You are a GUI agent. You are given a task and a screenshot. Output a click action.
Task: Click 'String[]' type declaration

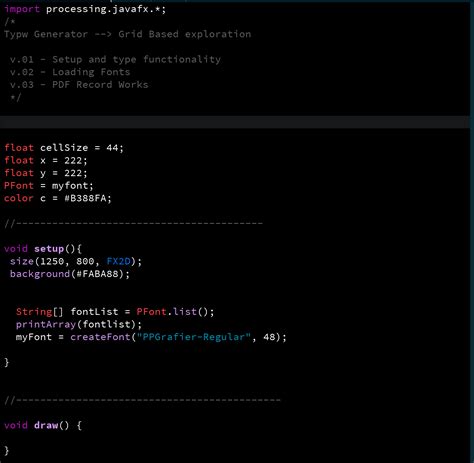[40, 312]
